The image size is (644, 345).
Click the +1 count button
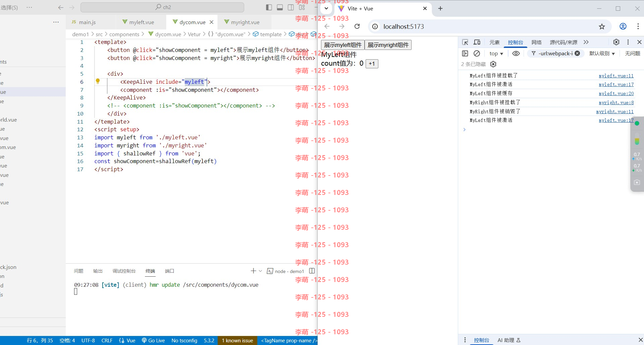pyautogui.click(x=372, y=64)
